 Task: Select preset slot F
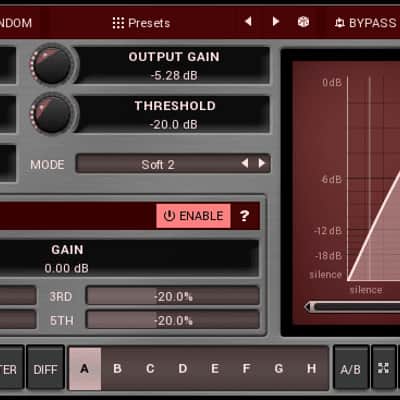247,369
